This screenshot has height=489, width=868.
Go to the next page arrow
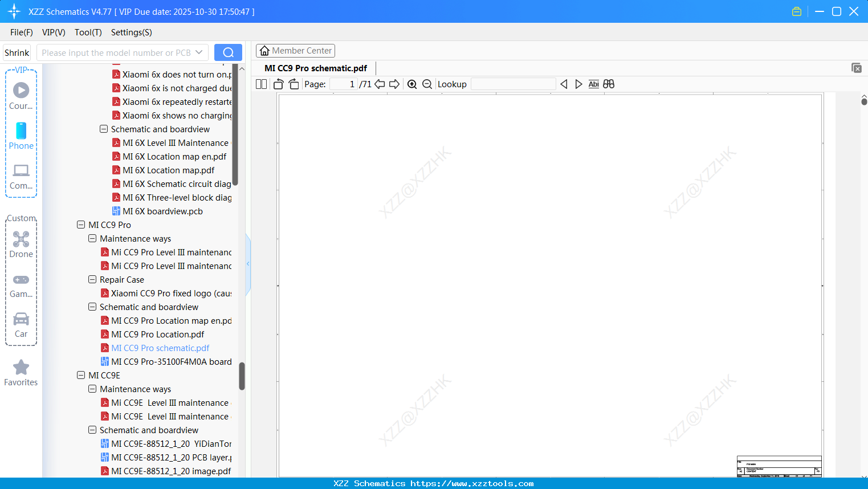[x=394, y=84]
